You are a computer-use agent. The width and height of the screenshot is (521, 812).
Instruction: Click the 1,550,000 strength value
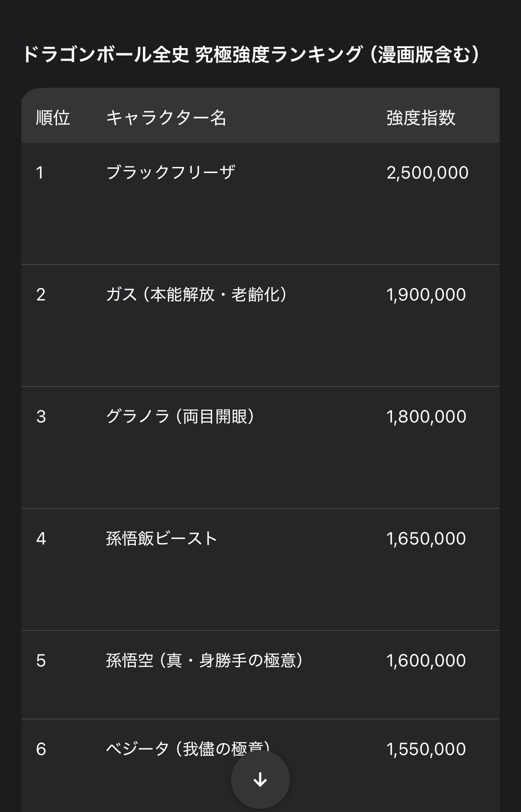[x=426, y=749]
